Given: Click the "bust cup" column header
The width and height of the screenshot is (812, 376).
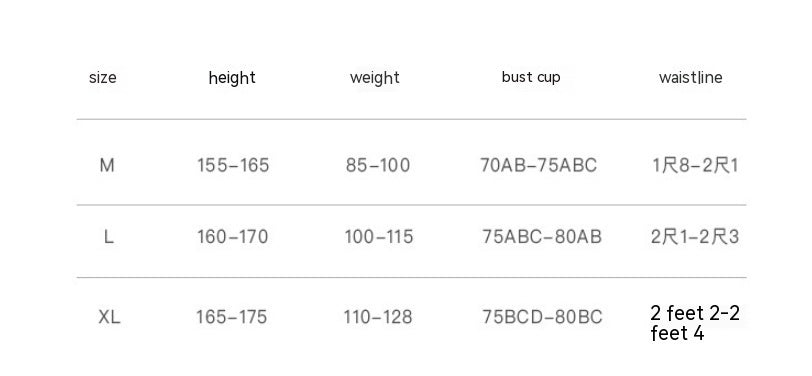Looking at the screenshot, I should pyautogui.click(x=531, y=77).
